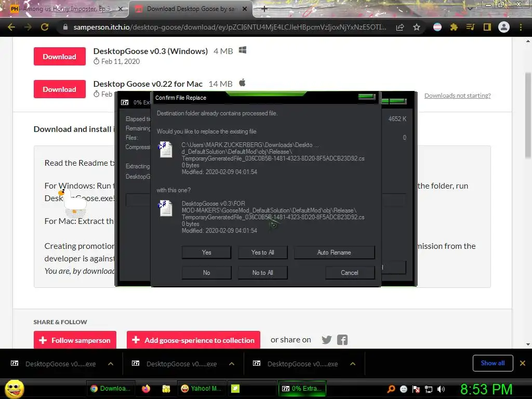Expand third download item's chevron menu

coord(353,364)
